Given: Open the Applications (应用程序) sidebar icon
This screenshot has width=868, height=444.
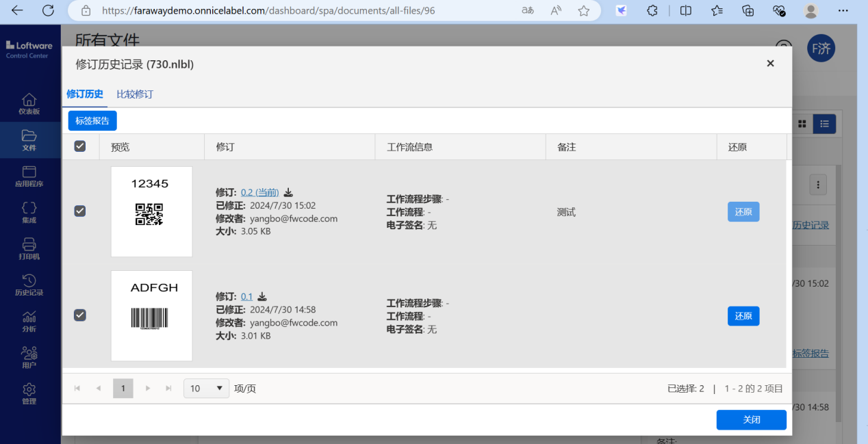Looking at the screenshot, I should pyautogui.click(x=29, y=177).
